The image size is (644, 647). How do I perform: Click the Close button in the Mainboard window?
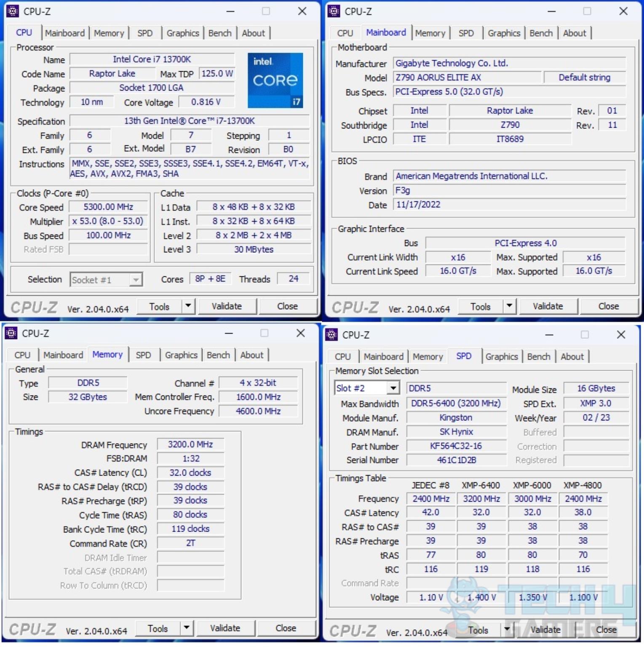click(609, 306)
